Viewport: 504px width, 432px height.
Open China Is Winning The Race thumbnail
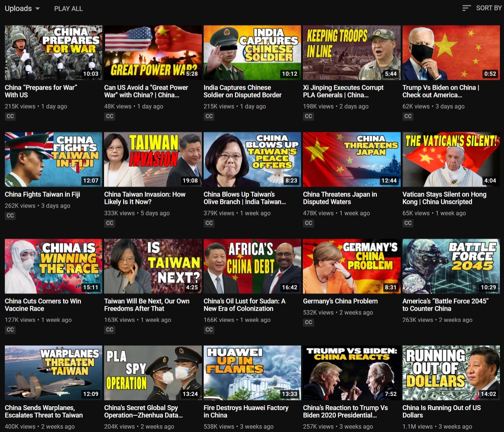point(54,266)
